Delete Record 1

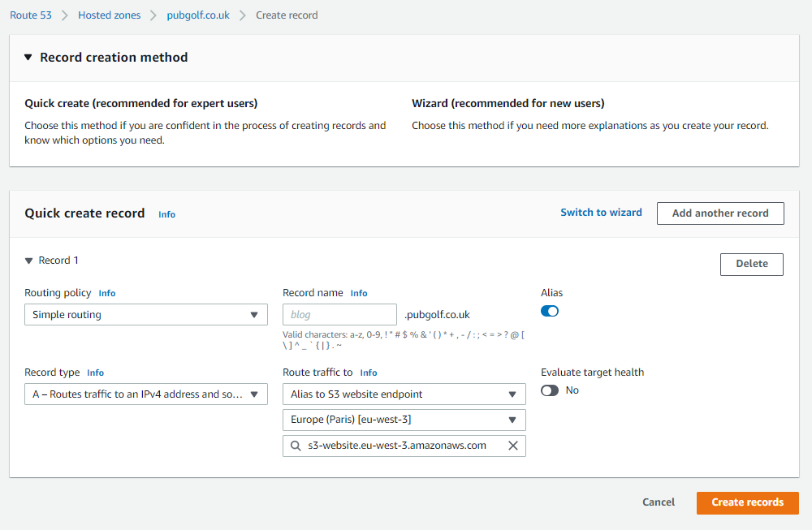(x=751, y=264)
